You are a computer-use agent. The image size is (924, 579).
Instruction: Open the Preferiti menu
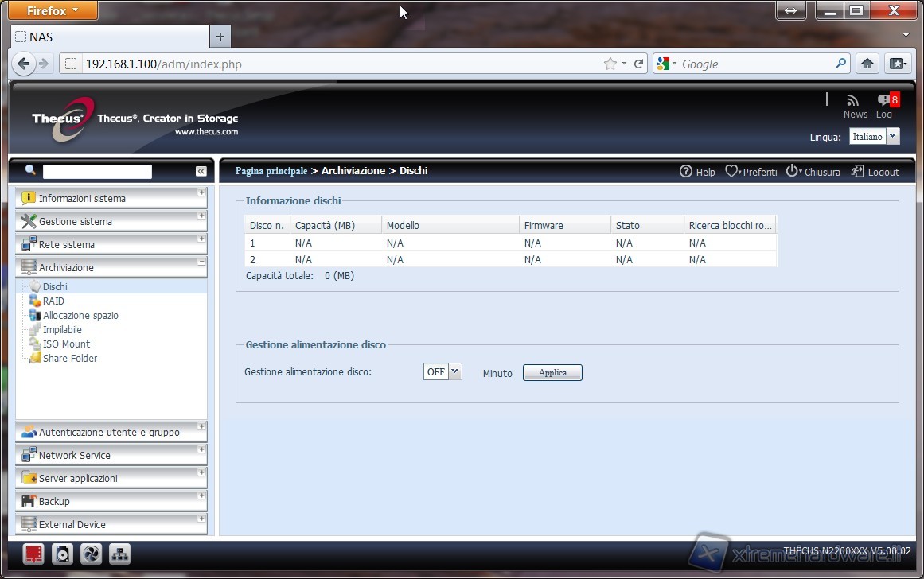[751, 172]
